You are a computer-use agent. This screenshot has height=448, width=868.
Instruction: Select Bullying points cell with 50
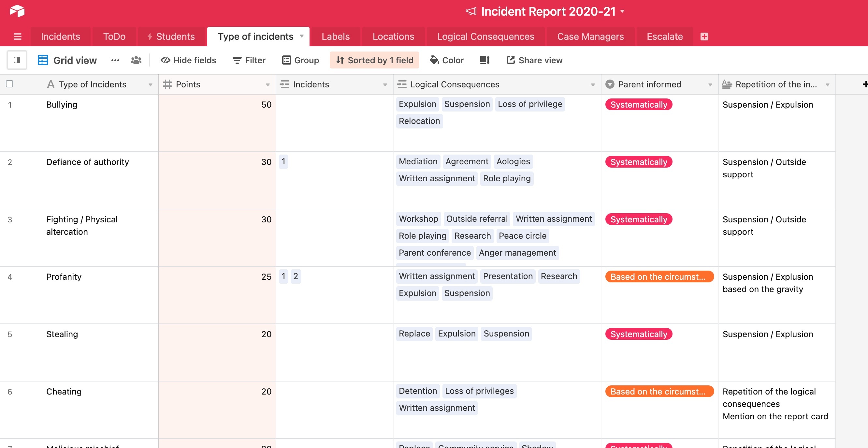click(x=217, y=123)
